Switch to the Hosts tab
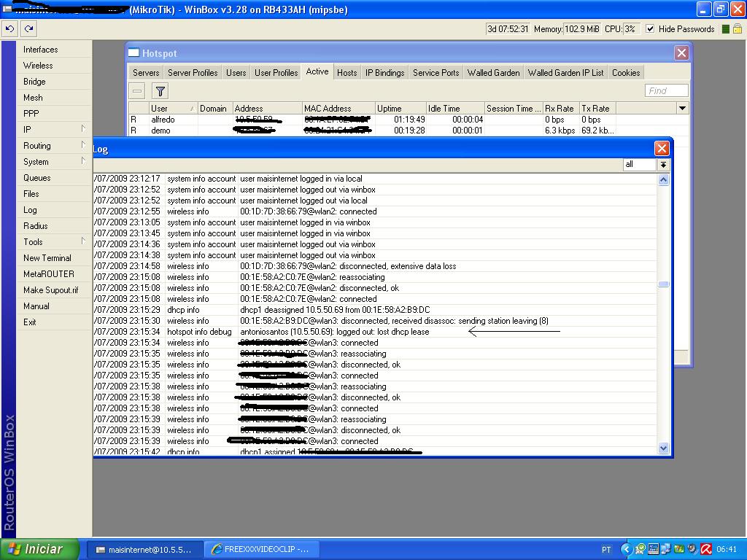Image resolution: width=747 pixels, height=560 pixels. point(347,72)
